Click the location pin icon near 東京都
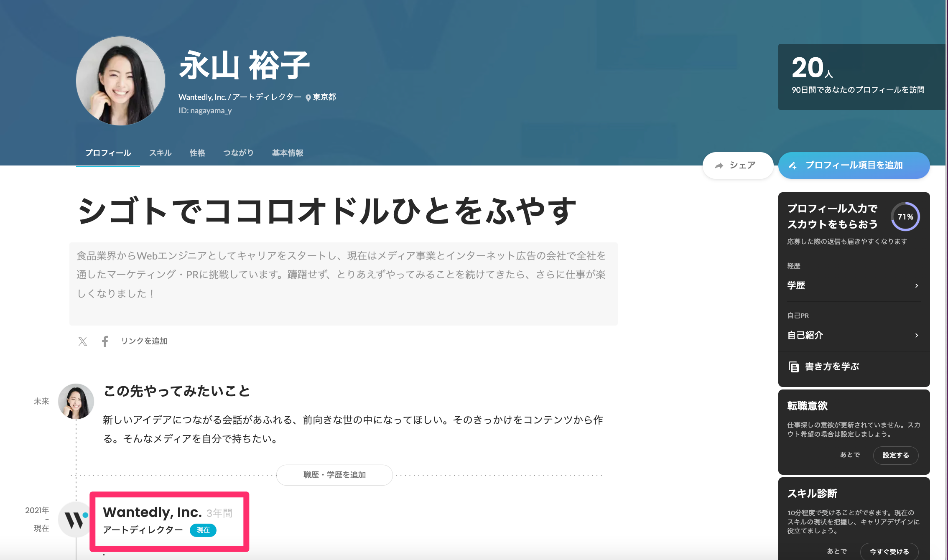The image size is (948, 560). [308, 98]
